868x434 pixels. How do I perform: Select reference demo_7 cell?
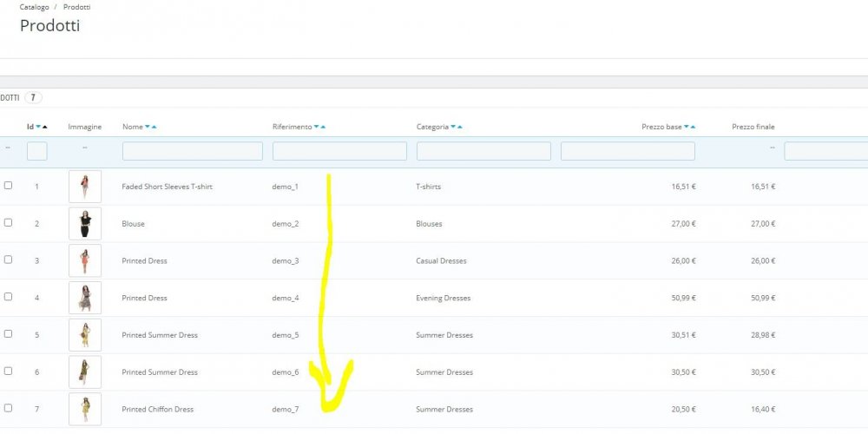[285, 410]
